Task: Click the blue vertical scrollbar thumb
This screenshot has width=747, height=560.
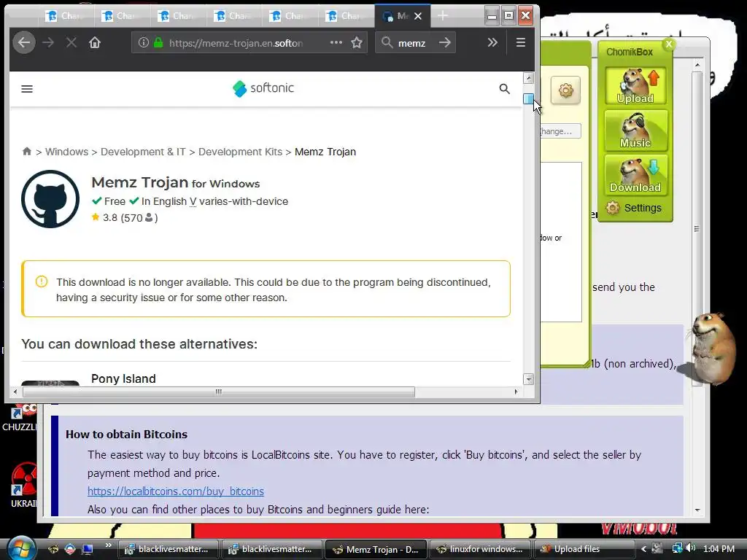Action: point(528,98)
